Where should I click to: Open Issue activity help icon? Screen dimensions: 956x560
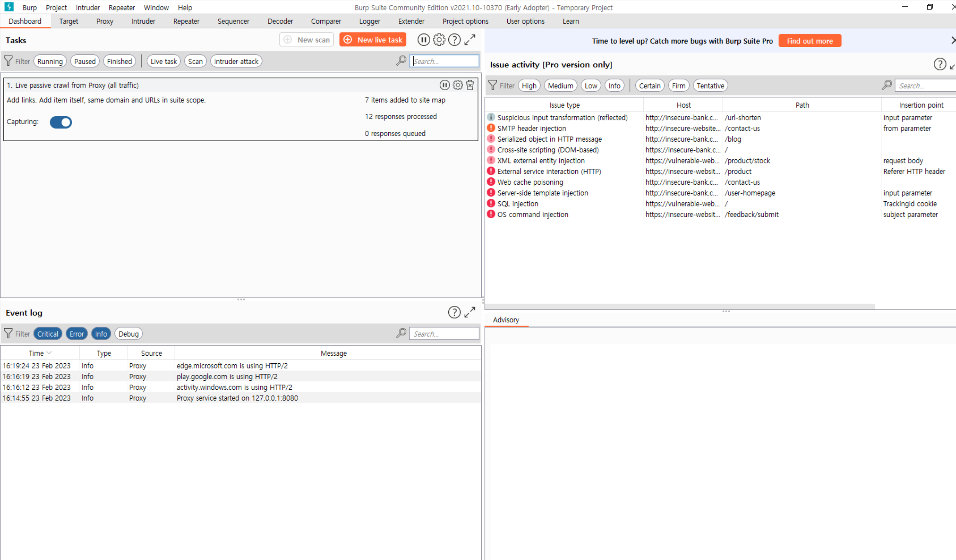coord(939,65)
